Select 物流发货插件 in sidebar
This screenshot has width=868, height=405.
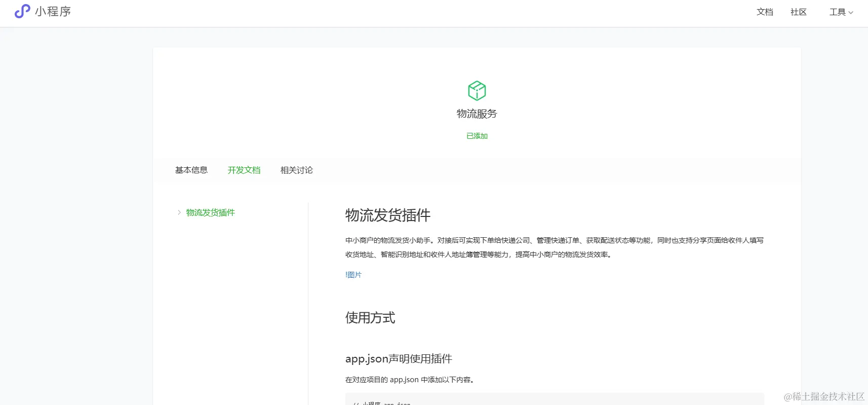pyautogui.click(x=211, y=212)
